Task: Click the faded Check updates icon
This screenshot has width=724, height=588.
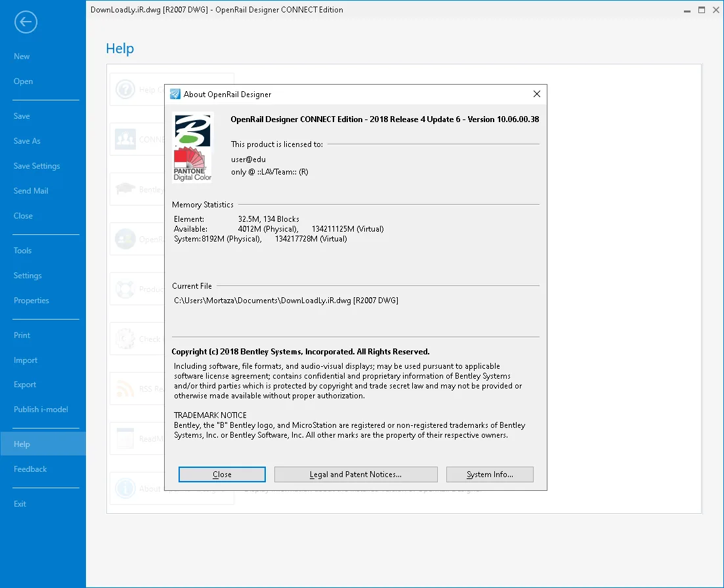Action: point(125,339)
